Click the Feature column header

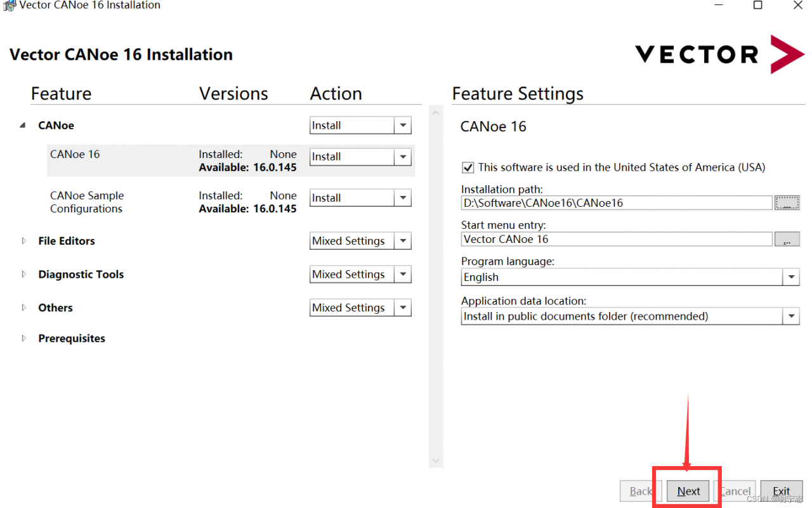pos(62,94)
